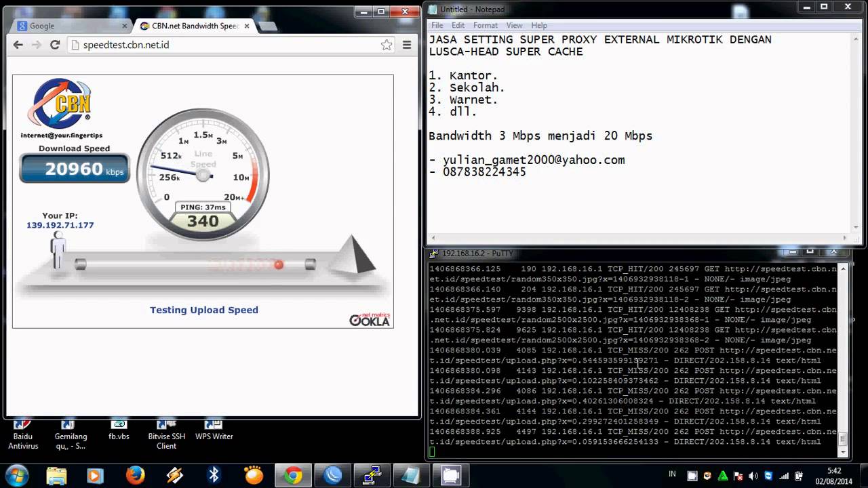Viewport: 868px width, 488px height.
Task: Switch to PuTTY in the taskbar
Action: coord(372,475)
